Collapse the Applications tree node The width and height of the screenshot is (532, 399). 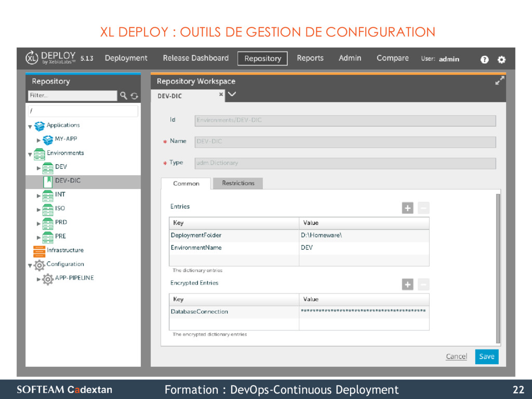30,127
